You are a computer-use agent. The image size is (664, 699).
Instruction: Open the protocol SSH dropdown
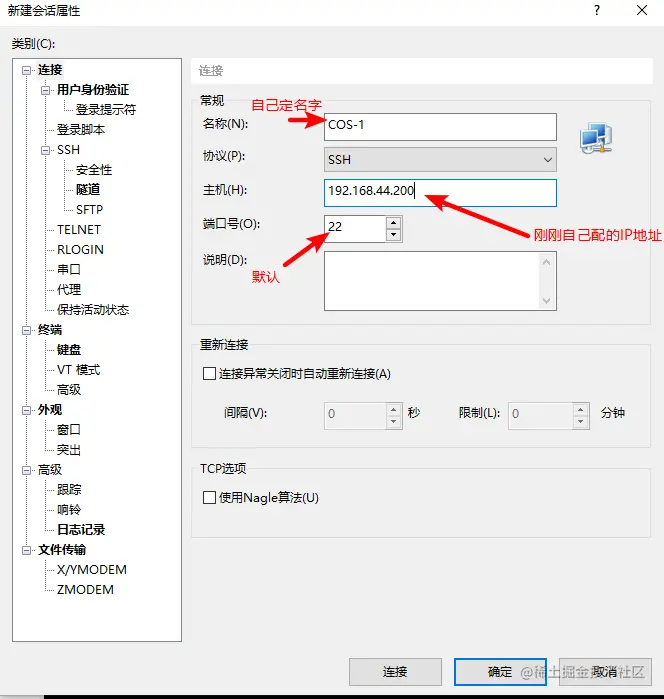440,160
